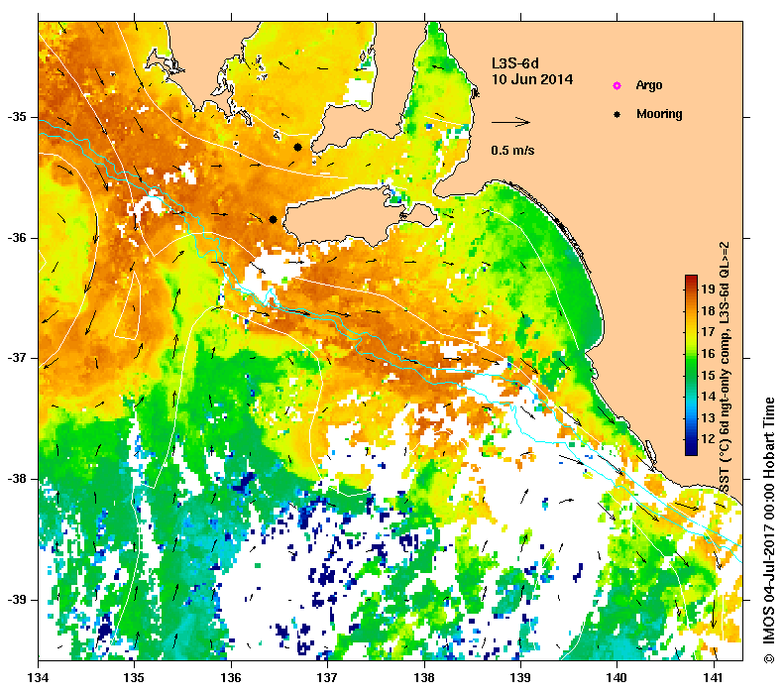The height and width of the screenshot is (694, 784).
Task: Click the colorbar '14' tick label
Action: click(708, 396)
